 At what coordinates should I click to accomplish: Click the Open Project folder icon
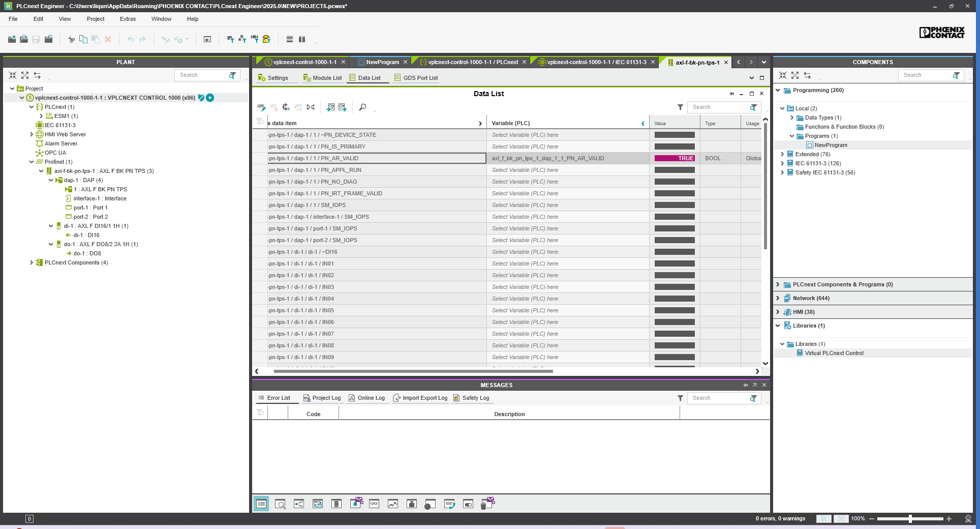[24, 39]
